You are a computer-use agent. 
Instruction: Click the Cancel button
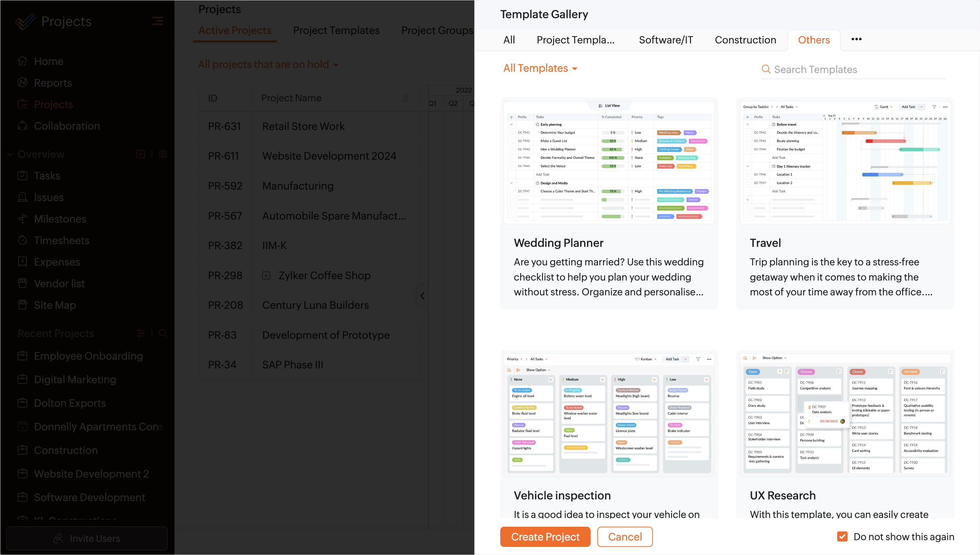point(625,536)
